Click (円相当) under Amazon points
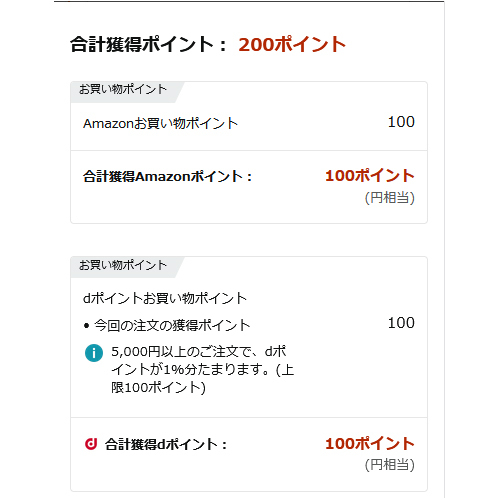This screenshot has height=500, width=500. click(x=390, y=198)
